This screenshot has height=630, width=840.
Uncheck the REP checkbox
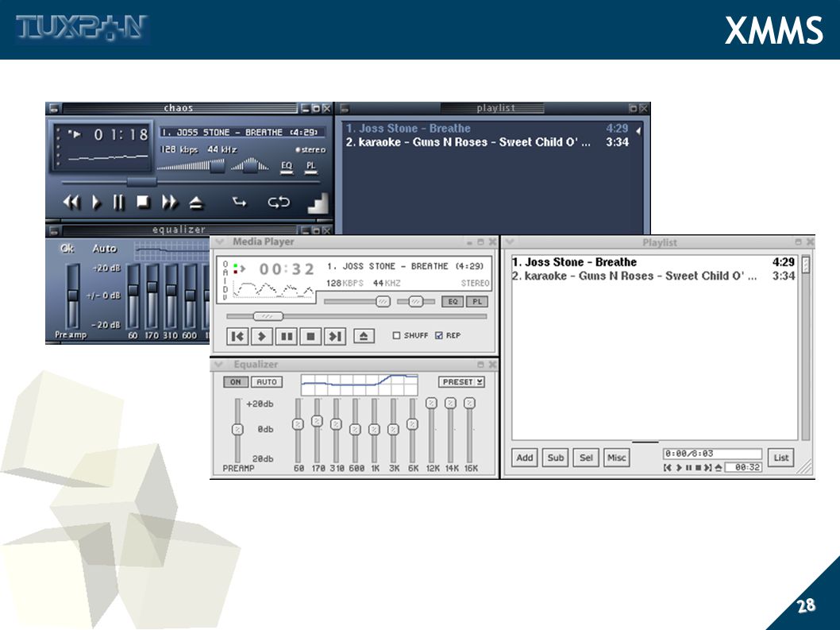click(439, 335)
